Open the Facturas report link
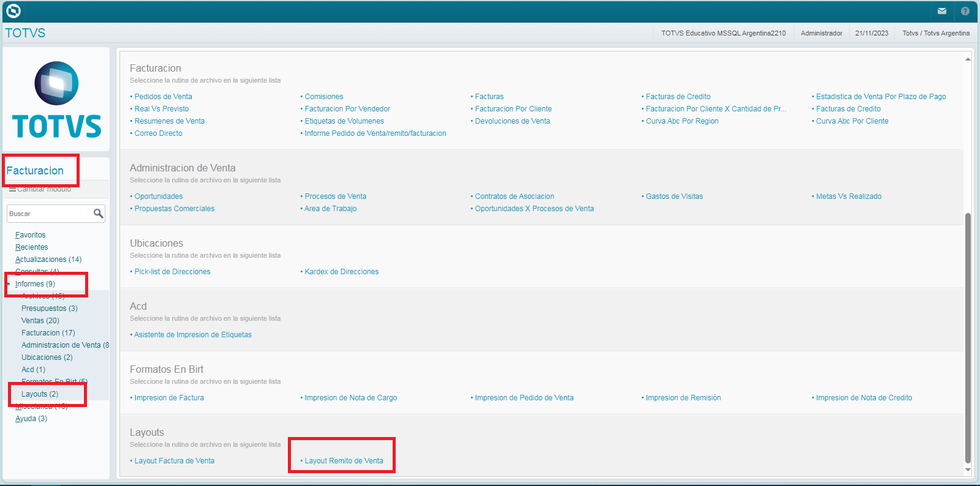Viewport: 980px width, 486px height. (489, 97)
